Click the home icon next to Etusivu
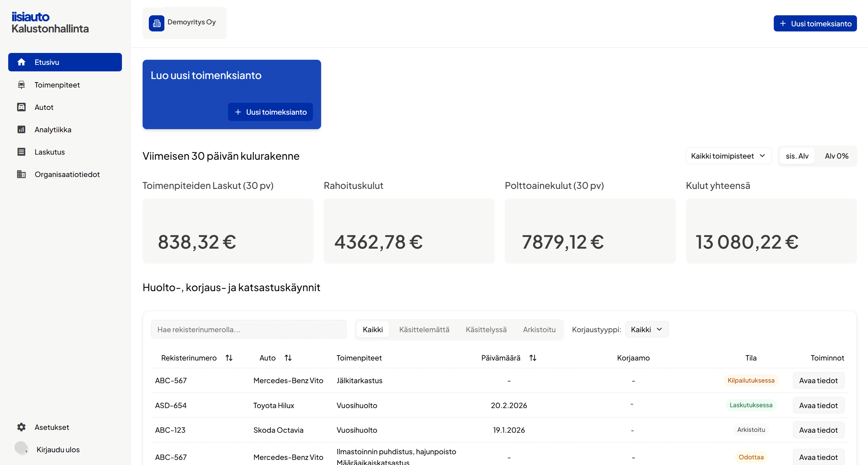868x465 pixels. click(21, 62)
